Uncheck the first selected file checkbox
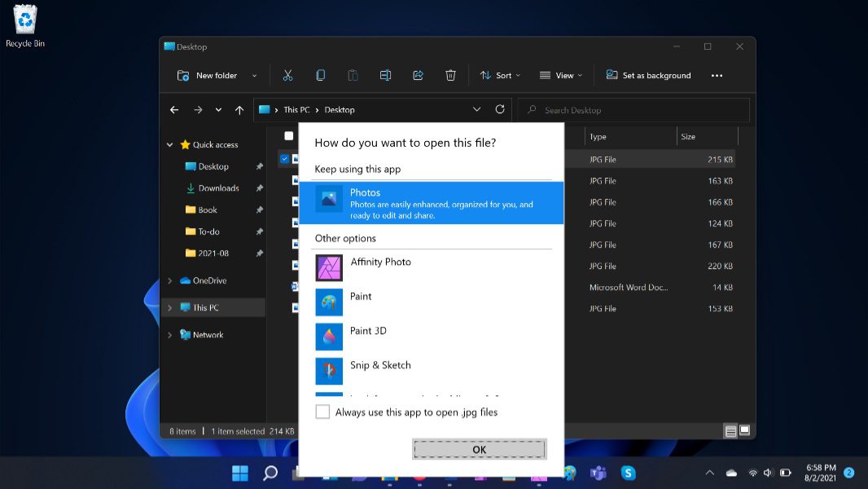The height and width of the screenshot is (489, 868). pyautogui.click(x=284, y=159)
